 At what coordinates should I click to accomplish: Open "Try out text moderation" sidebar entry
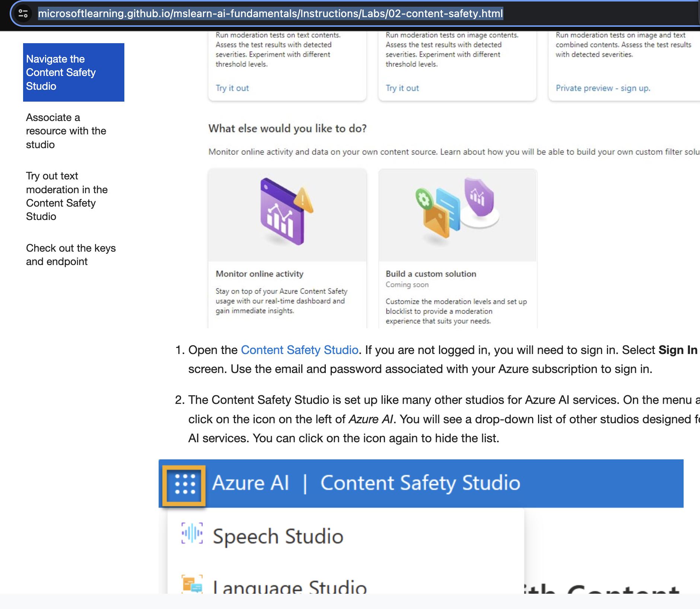(x=67, y=196)
